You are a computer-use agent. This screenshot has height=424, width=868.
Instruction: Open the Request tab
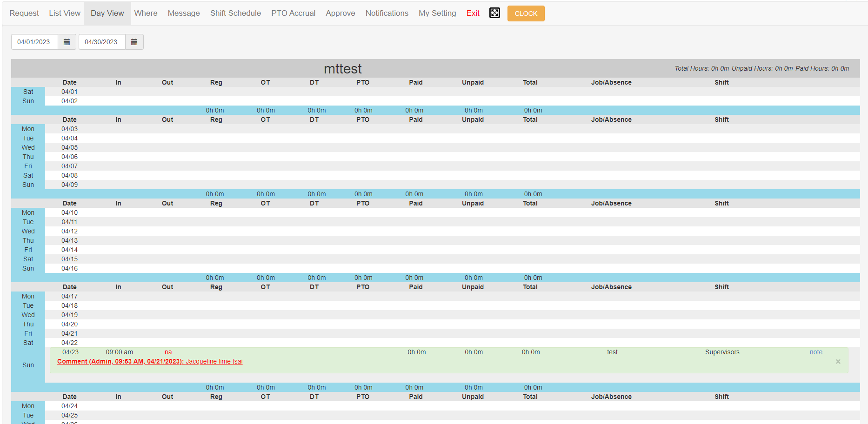pos(24,13)
